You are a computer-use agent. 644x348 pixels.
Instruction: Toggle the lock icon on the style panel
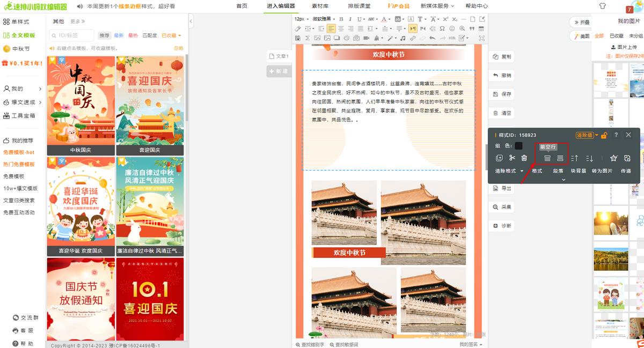(604, 135)
